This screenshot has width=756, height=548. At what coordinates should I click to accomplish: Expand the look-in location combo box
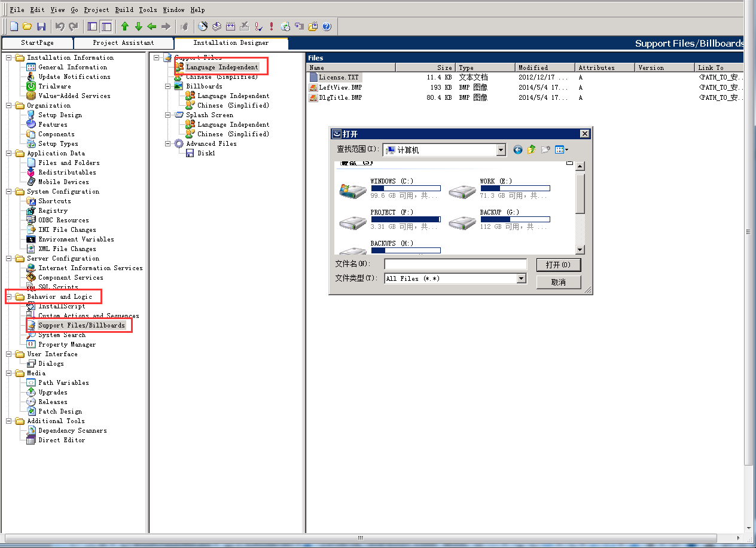[501, 150]
